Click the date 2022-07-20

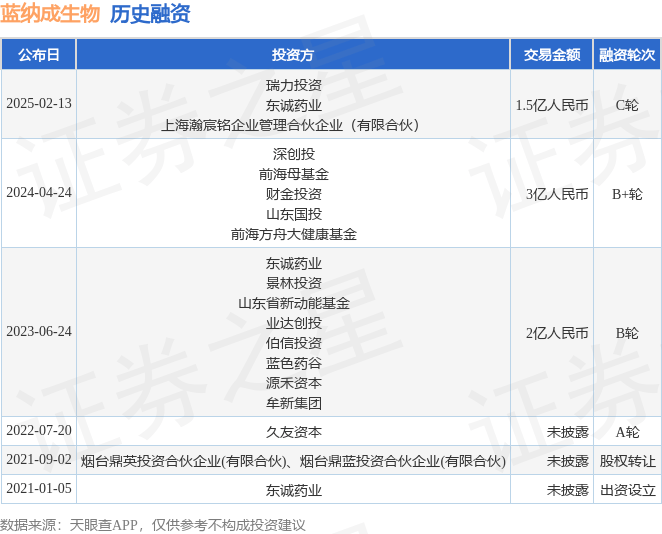(39, 431)
